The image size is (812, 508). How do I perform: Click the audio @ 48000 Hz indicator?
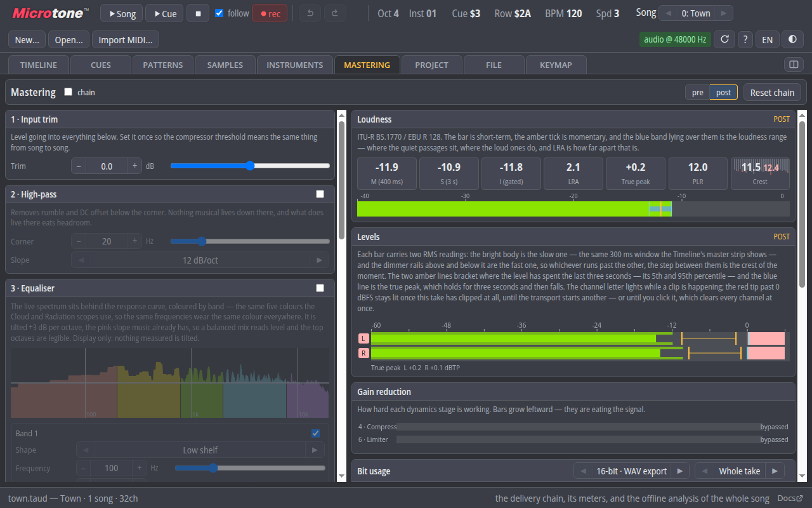click(675, 39)
